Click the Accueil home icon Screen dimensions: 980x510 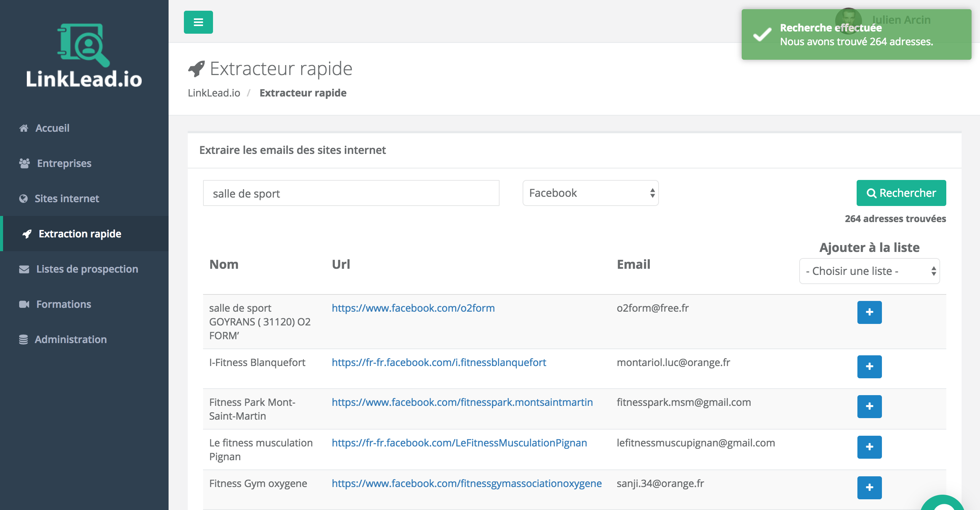[x=24, y=128]
